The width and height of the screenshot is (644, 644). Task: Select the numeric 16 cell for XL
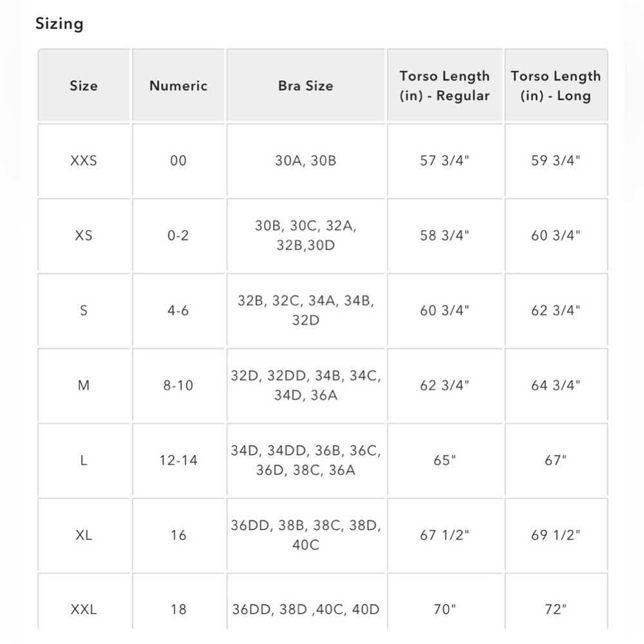[x=178, y=535]
